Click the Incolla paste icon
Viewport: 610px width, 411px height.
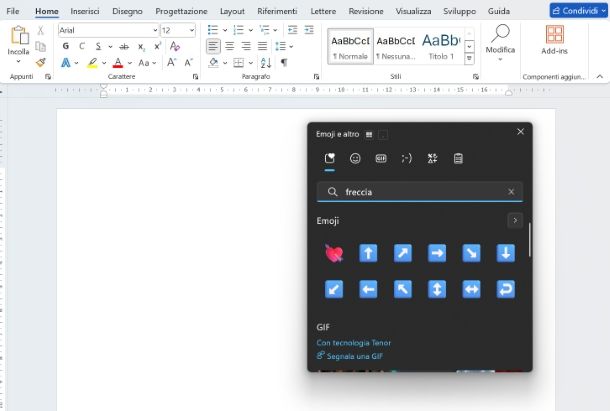[18, 36]
